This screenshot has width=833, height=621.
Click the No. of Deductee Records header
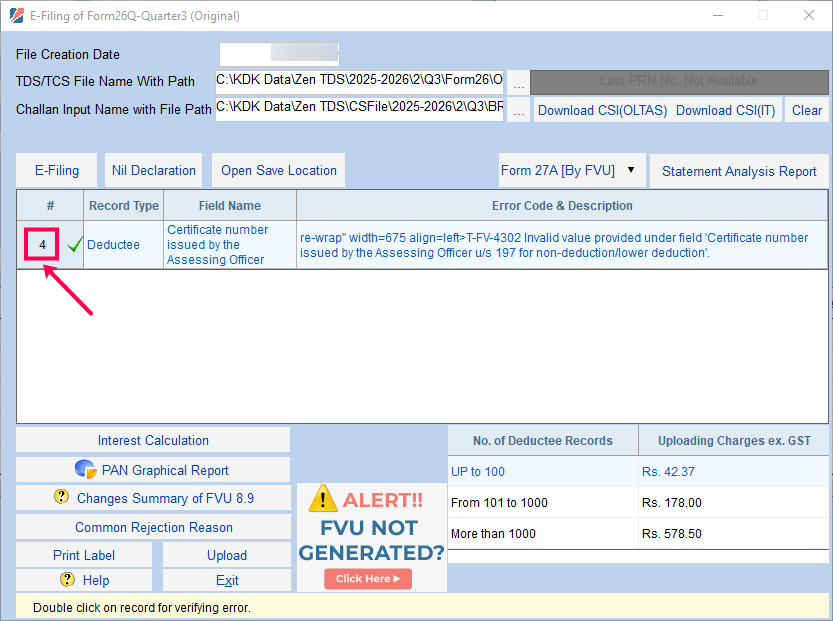point(542,440)
